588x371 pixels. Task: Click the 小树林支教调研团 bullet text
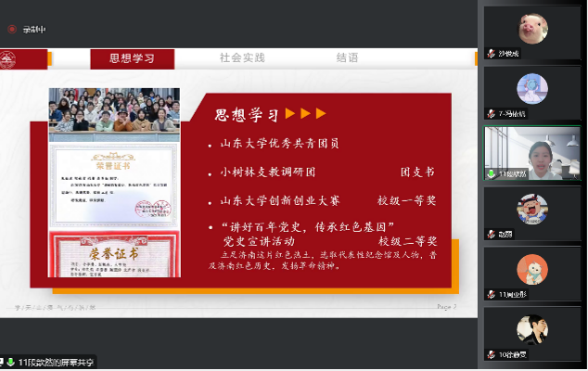pos(268,173)
